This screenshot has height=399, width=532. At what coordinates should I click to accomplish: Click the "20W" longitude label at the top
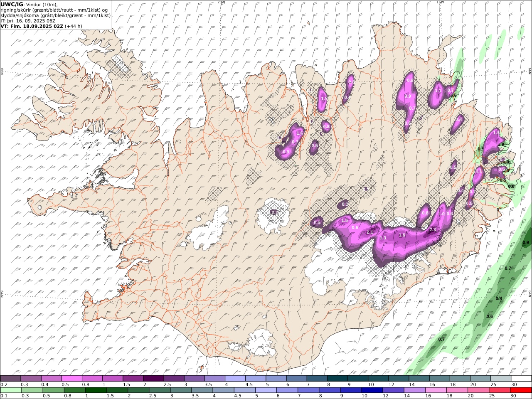(x=221, y=2)
